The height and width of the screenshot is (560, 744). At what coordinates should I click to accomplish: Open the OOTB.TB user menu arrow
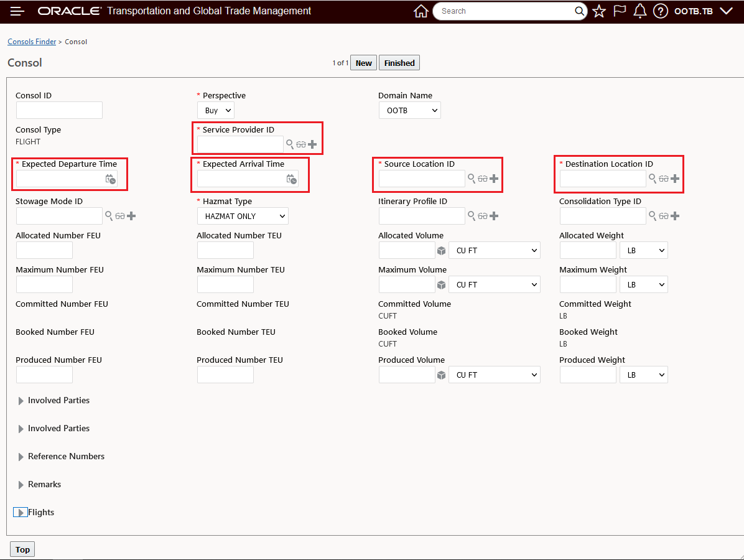pyautogui.click(x=726, y=11)
